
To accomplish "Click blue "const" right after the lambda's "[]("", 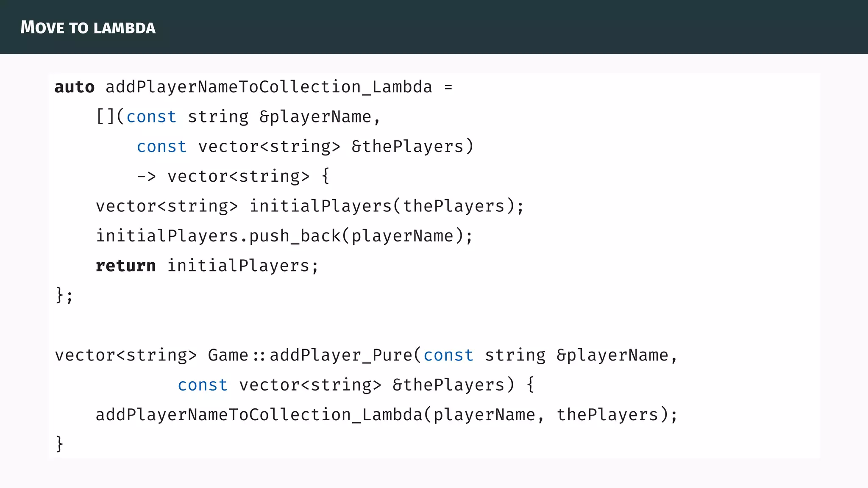I will pyautogui.click(x=151, y=117).
